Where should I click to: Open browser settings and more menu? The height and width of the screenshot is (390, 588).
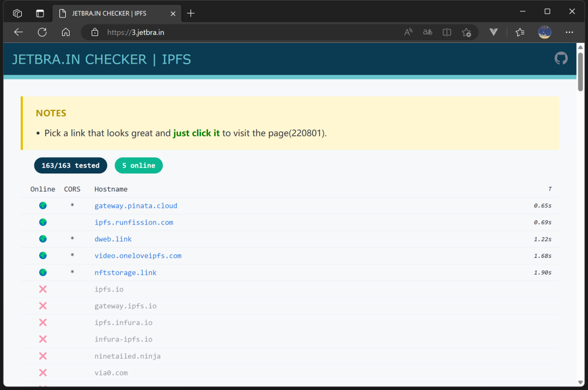[569, 32]
